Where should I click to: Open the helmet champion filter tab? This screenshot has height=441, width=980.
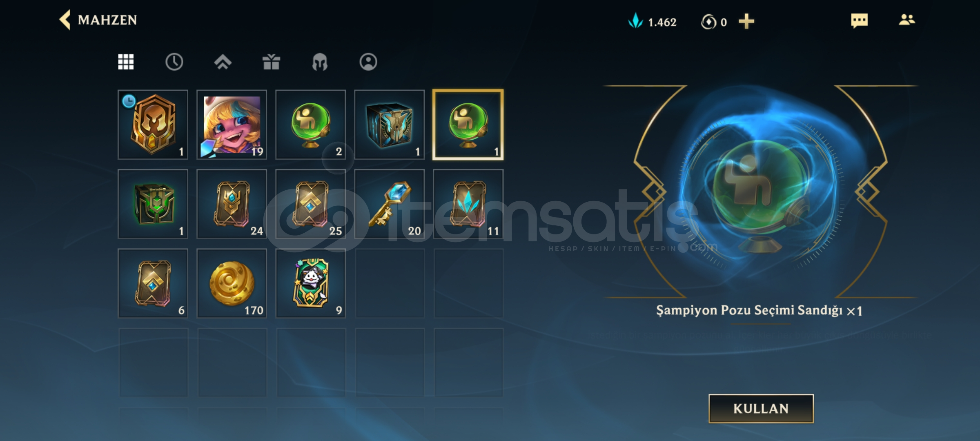click(320, 62)
